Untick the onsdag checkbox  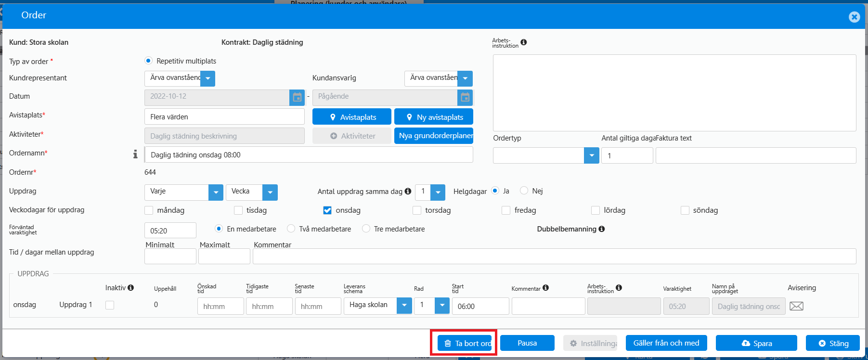[327, 210]
